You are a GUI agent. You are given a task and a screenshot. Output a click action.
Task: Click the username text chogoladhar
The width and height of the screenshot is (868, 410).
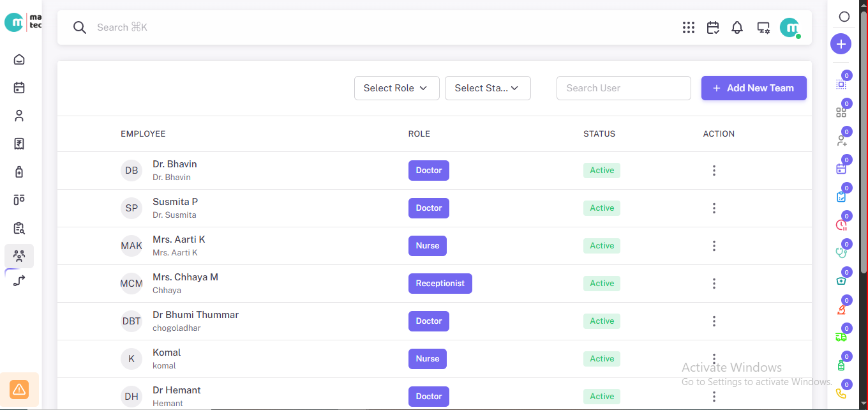177,328
